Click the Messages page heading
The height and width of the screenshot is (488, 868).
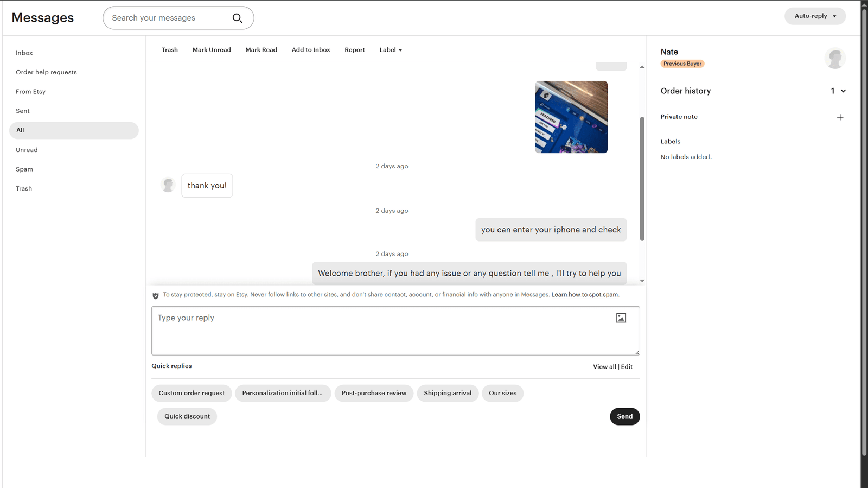point(43,18)
